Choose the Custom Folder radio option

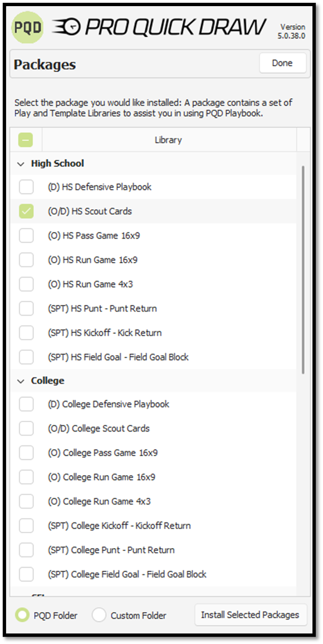99,615
